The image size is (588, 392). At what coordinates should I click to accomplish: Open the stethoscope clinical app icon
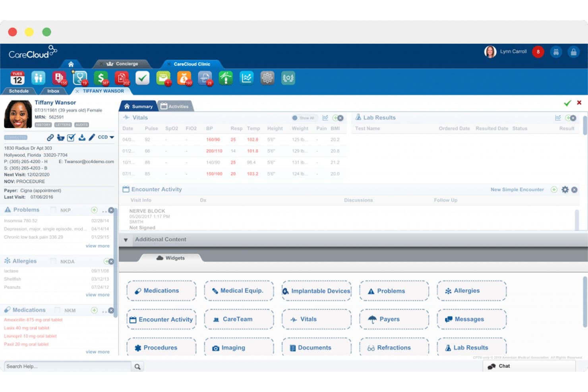tap(80, 78)
